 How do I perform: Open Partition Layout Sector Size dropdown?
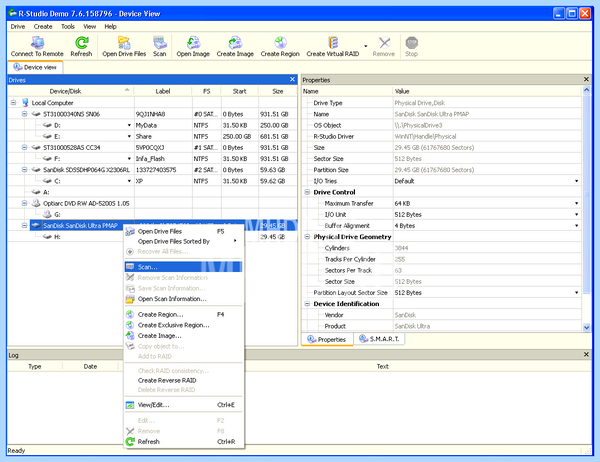(x=576, y=292)
